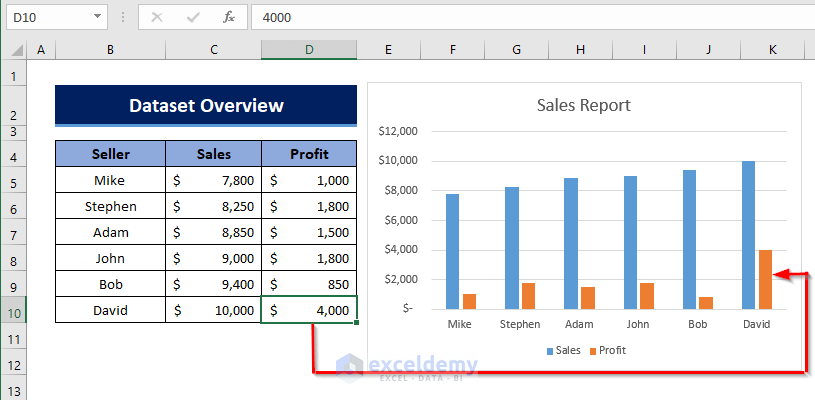This screenshot has width=815, height=400.
Task: Select the Sales Report chart title
Action: click(x=583, y=105)
